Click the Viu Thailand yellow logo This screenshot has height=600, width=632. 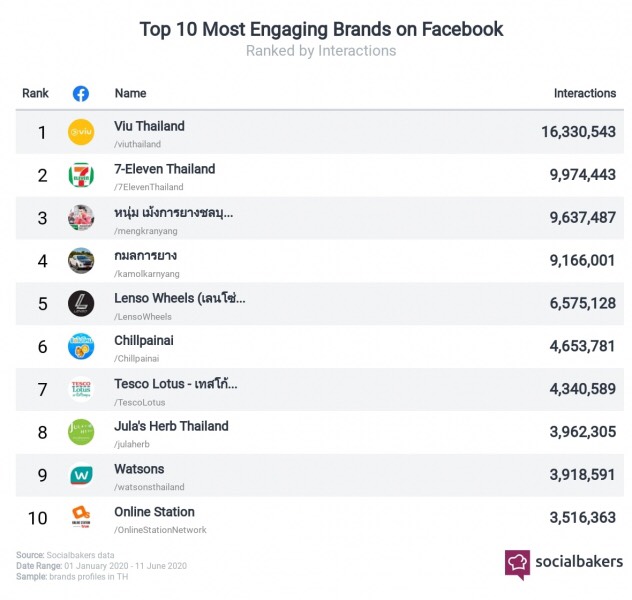(x=81, y=132)
